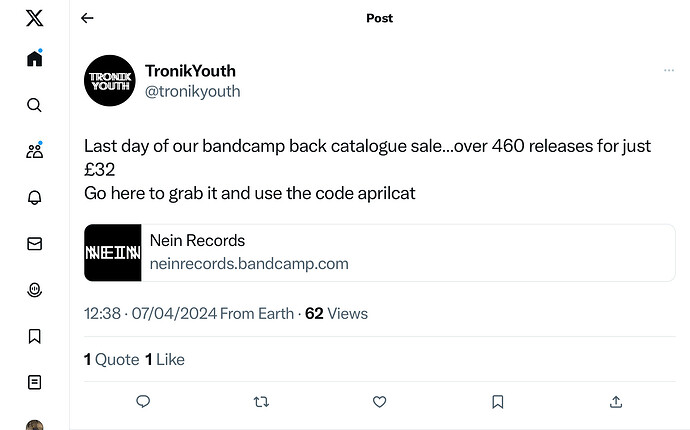Open Notifications bell icon
The height and width of the screenshot is (430, 690).
(34, 197)
